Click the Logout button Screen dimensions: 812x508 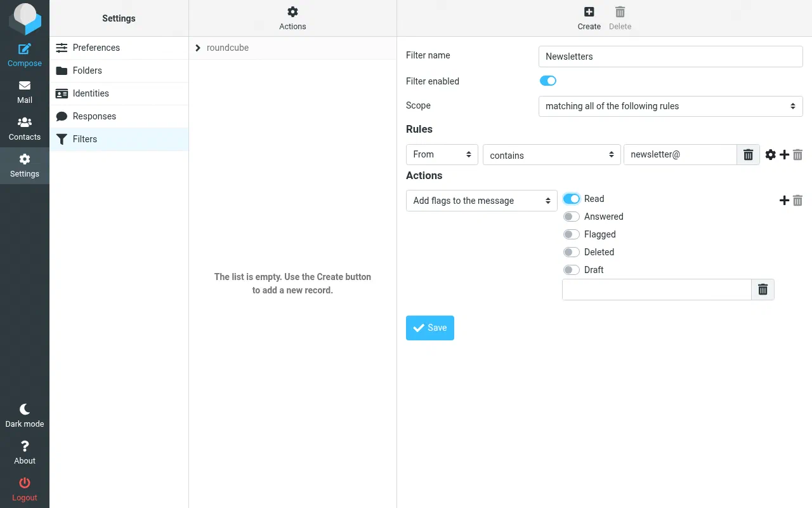tap(25, 490)
